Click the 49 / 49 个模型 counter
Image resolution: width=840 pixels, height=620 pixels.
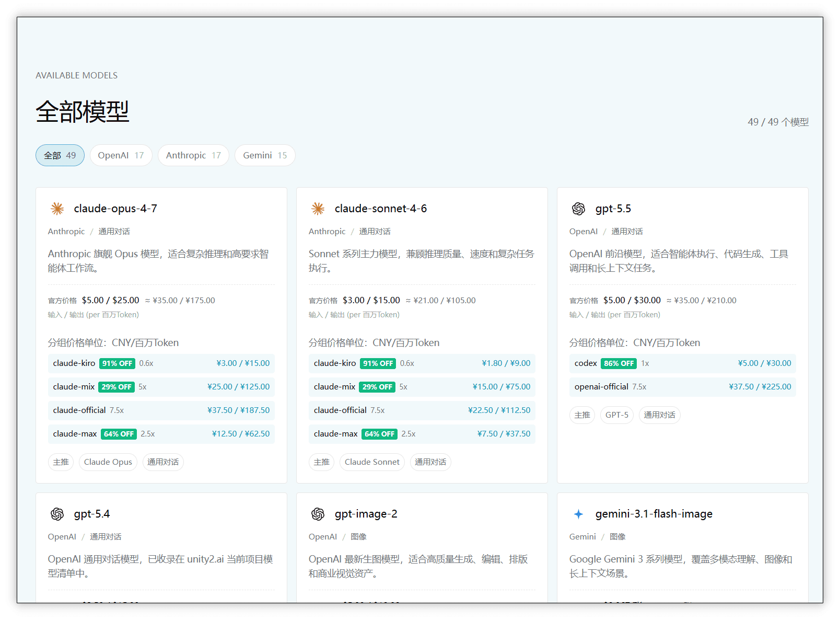tap(778, 122)
